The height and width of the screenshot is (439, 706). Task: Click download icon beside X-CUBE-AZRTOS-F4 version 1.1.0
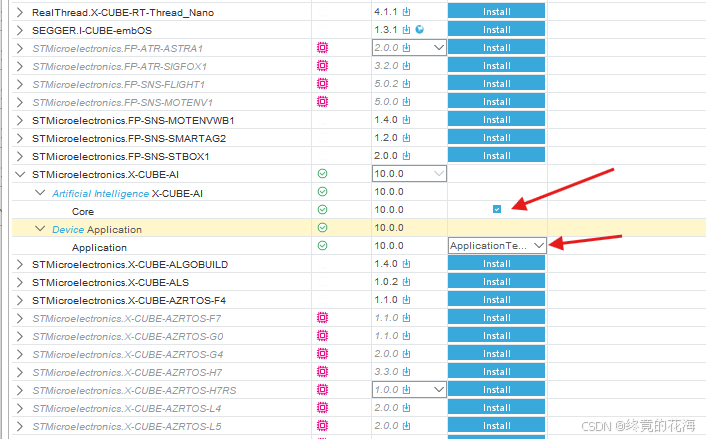(407, 300)
